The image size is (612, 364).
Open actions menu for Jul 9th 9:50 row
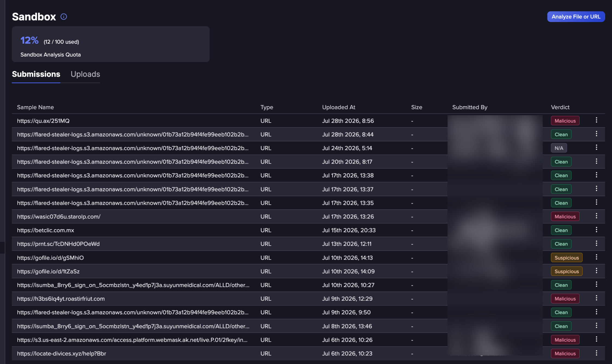[x=596, y=312]
